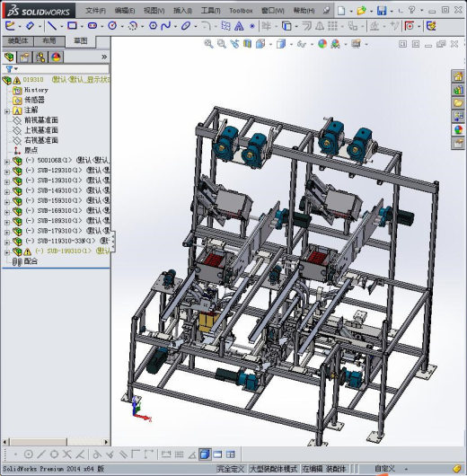Expand the annotations folder in the tree
Viewport: 467px width, 476px height.
(6, 111)
